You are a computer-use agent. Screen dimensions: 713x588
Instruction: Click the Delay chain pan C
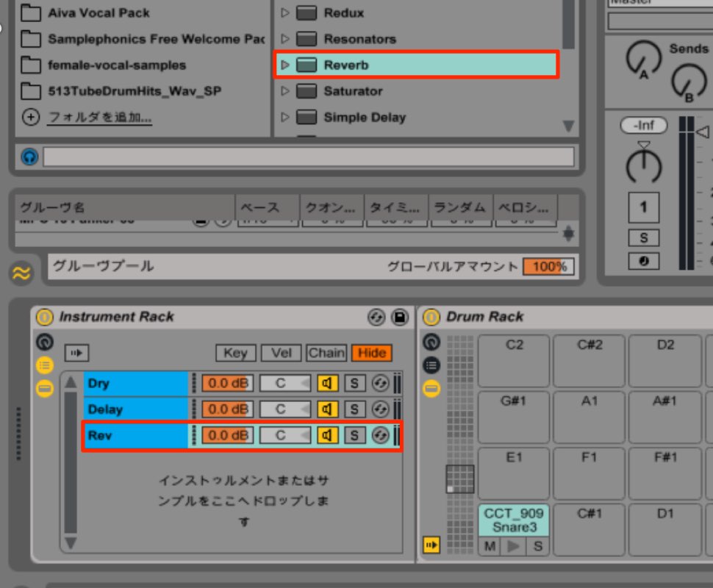tap(285, 409)
